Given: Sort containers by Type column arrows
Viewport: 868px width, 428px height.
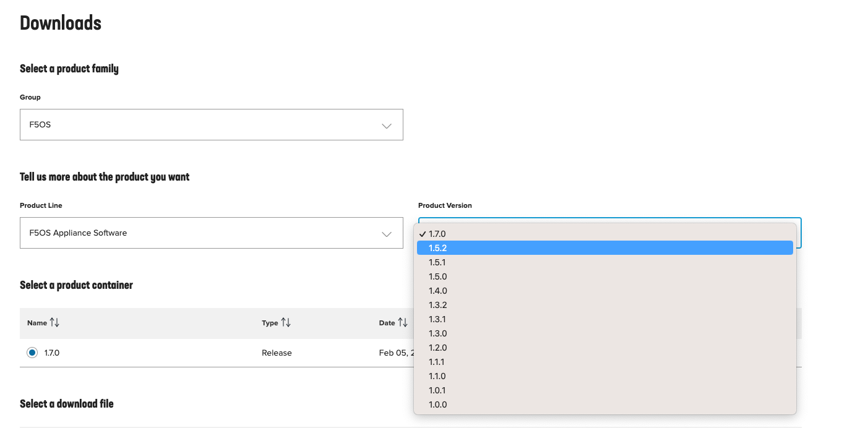Looking at the screenshot, I should pos(286,323).
